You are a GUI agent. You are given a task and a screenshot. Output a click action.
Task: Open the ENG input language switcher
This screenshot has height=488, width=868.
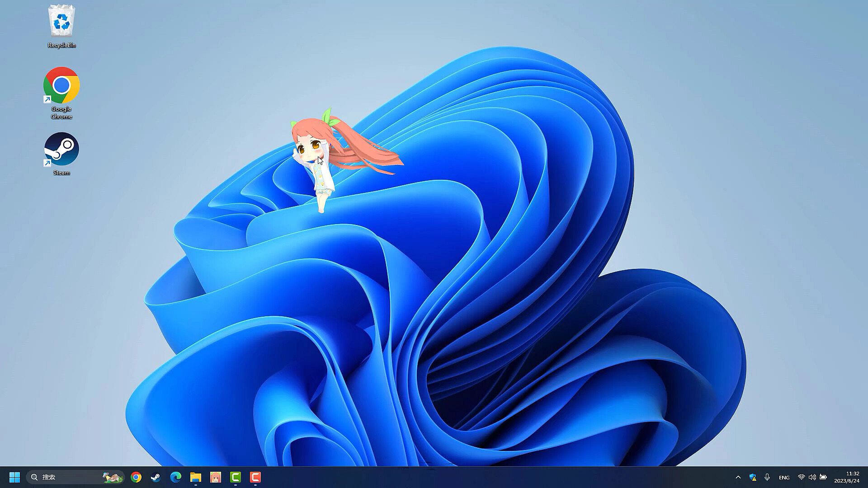click(x=784, y=478)
